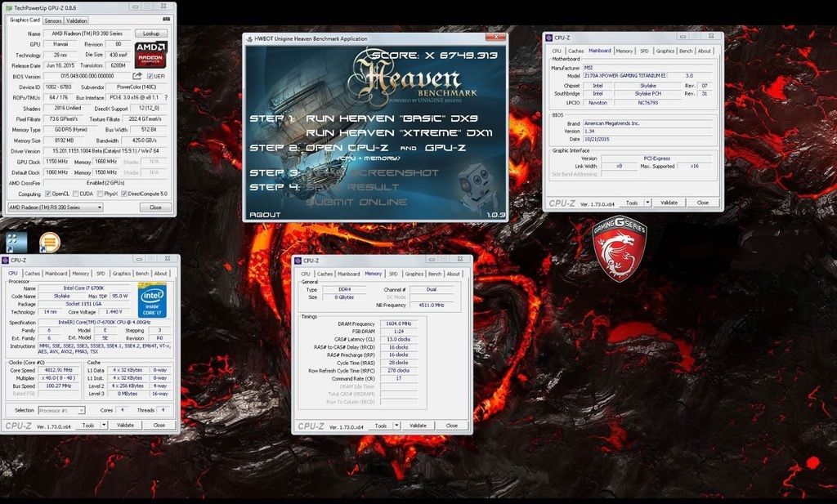
Task: Select the orange round desktop shortcut icon
Action: click(50, 243)
